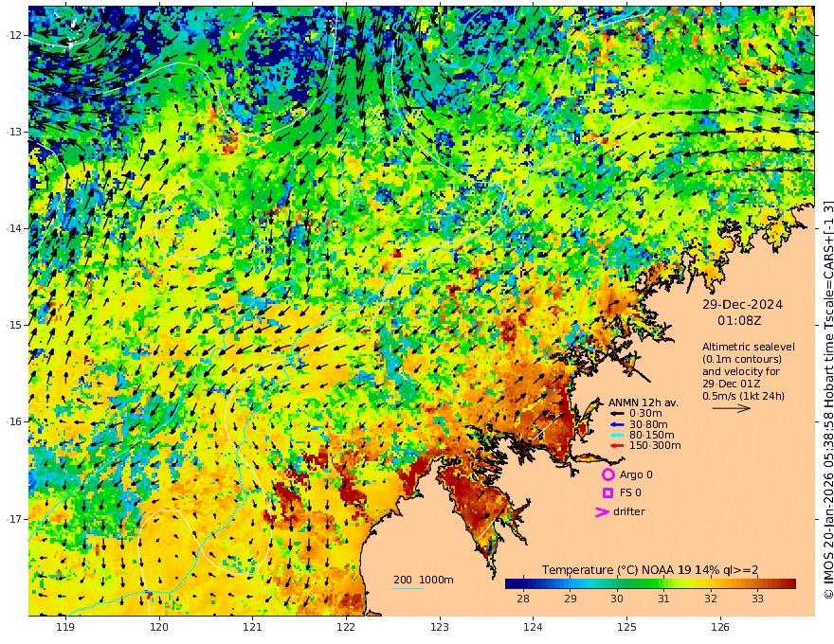Click the longitude axis label '126'

[x=720, y=628]
